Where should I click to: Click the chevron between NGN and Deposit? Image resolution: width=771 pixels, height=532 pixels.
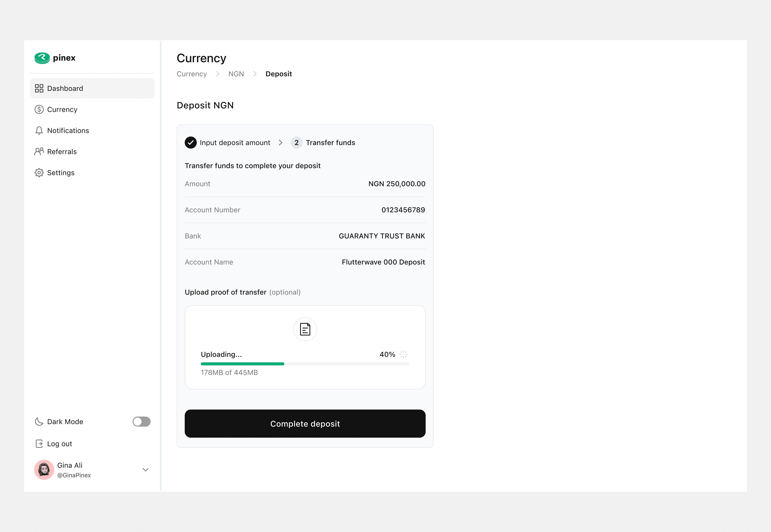[x=255, y=74]
